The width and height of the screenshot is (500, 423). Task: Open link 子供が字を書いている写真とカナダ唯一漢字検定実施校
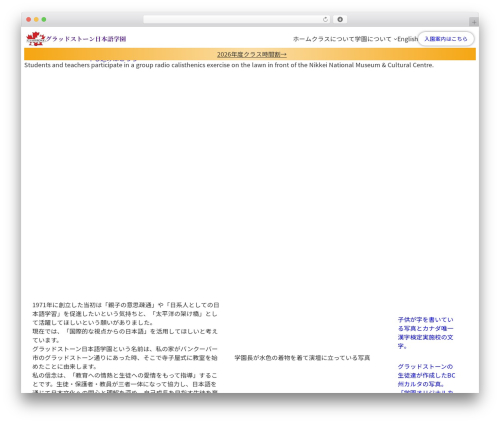click(x=425, y=333)
